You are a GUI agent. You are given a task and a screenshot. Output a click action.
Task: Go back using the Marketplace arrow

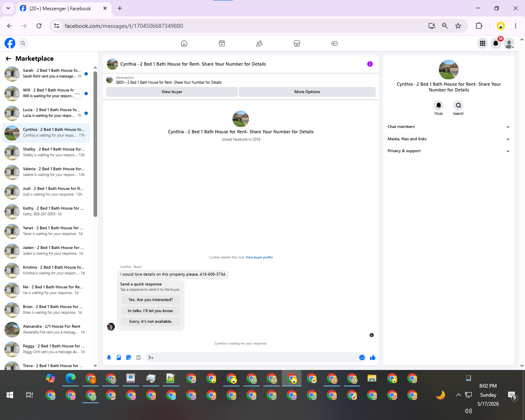(8, 59)
